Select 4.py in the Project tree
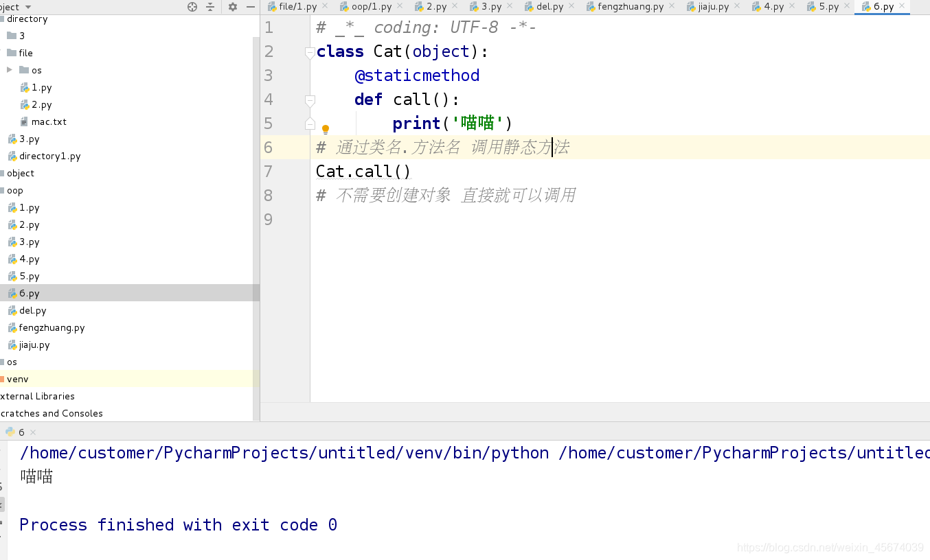Image resolution: width=930 pixels, height=560 pixels. [29, 259]
